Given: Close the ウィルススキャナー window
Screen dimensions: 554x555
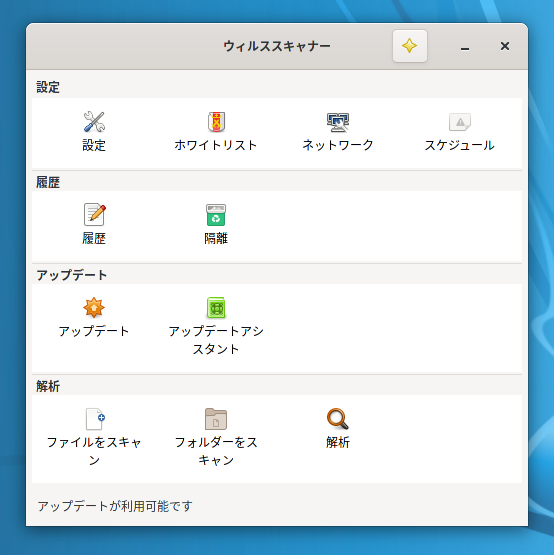Looking at the screenshot, I should [x=505, y=46].
